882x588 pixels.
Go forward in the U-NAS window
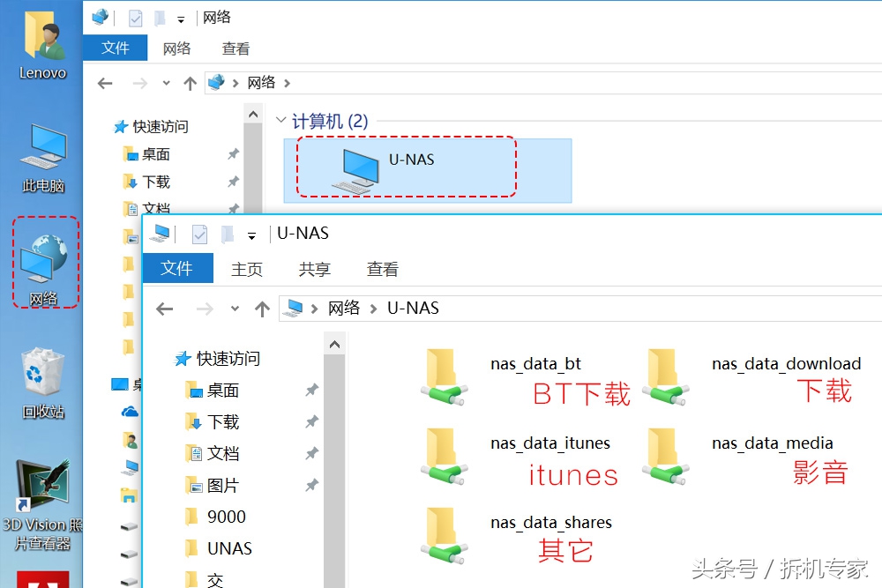(x=205, y=309)
